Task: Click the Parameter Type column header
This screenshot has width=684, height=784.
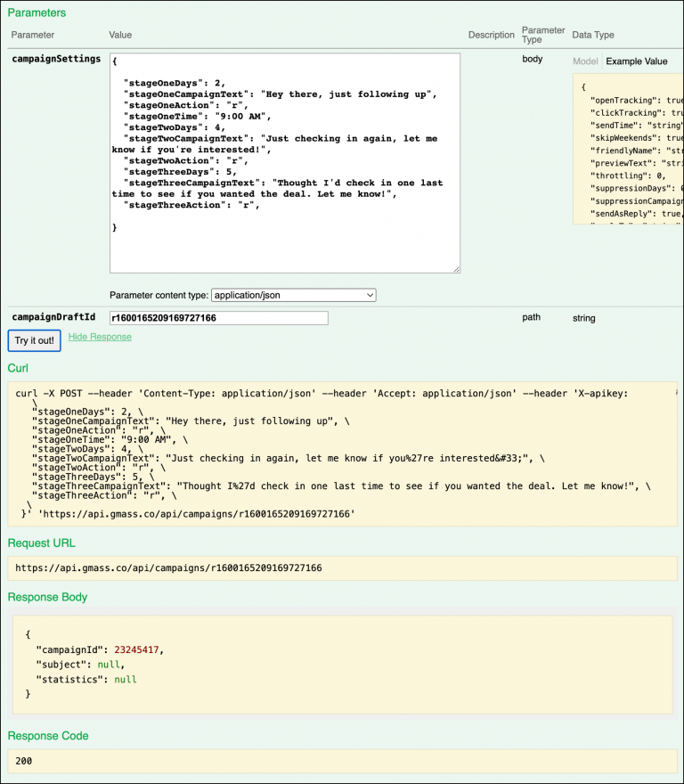Action: [x=542, y=35]
